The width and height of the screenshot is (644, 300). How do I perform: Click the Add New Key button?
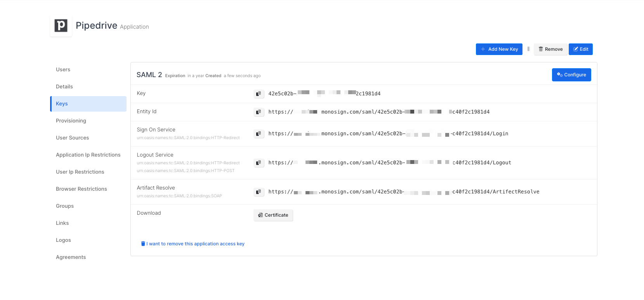499,49
